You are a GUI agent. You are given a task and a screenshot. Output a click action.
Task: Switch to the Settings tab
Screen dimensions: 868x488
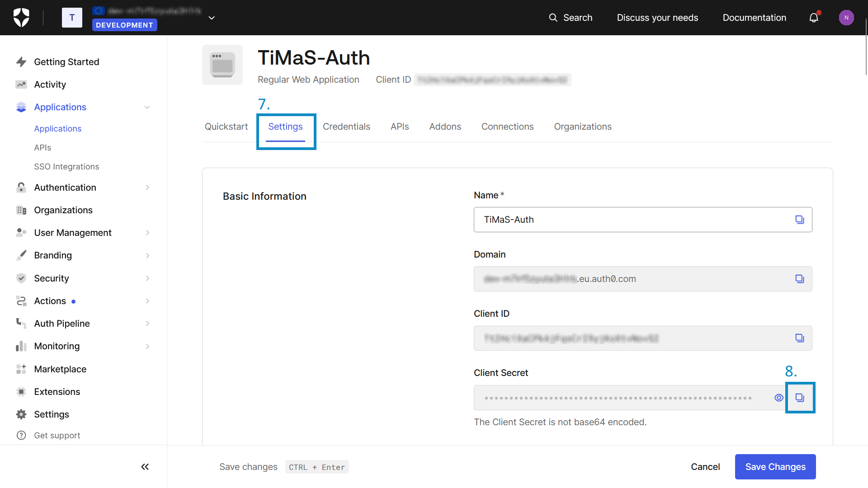coord(285,127)
